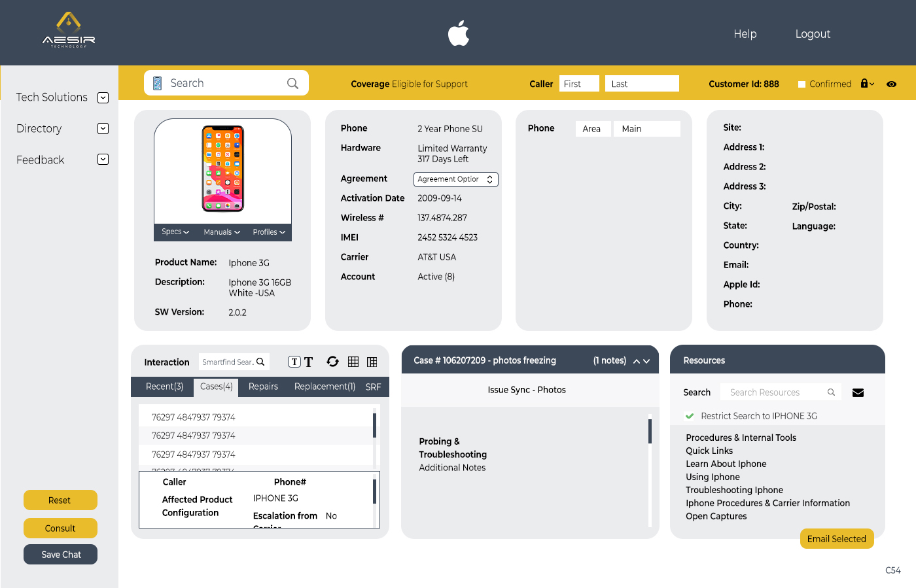Select the plain T text icon
Screen dimensions: 916x588
(x=309, y=362)
